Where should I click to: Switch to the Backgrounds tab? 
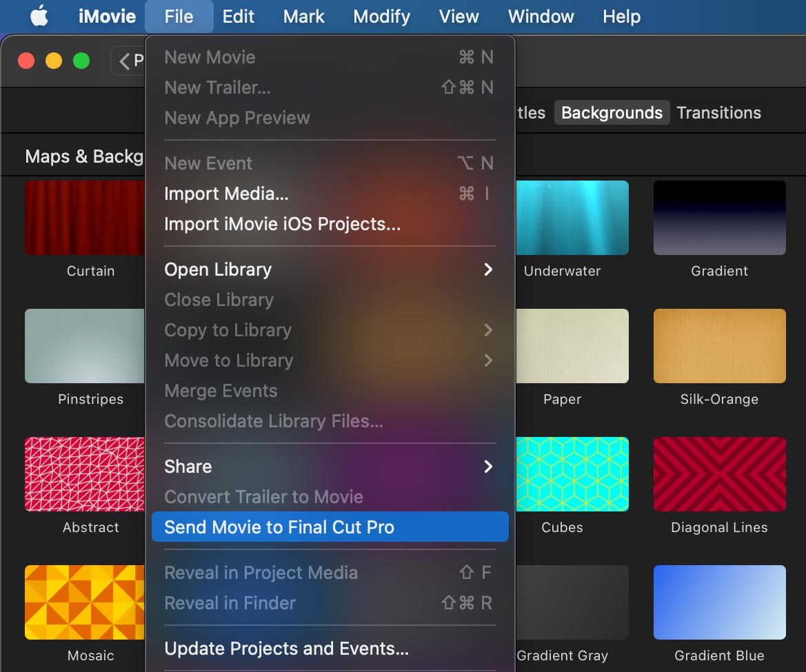pyautogui.click(x=612, y=112)
